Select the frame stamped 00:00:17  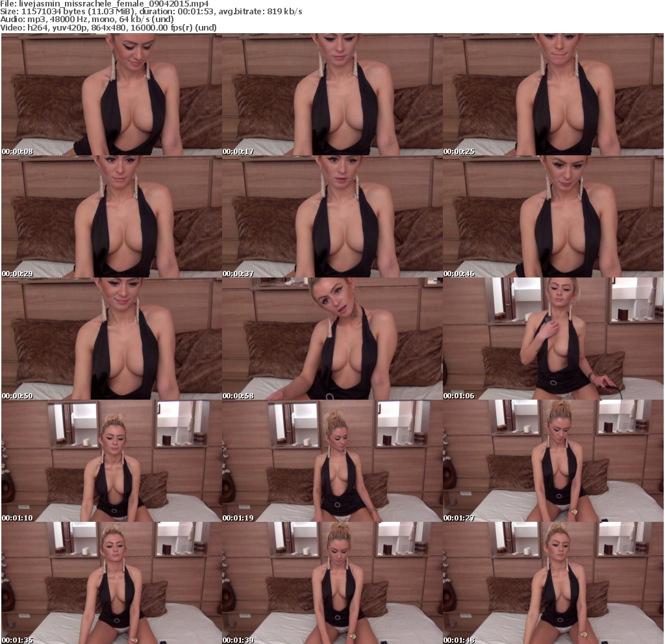332,94
